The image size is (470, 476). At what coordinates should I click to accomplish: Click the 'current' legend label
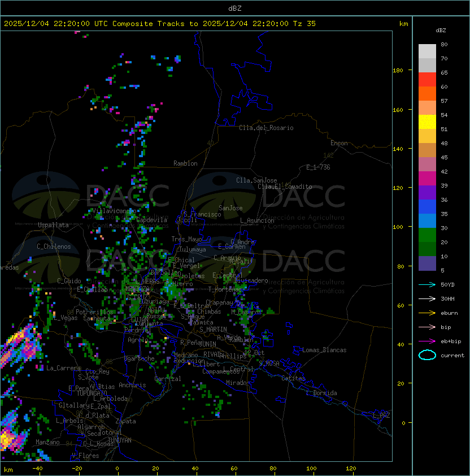(452, 355)
